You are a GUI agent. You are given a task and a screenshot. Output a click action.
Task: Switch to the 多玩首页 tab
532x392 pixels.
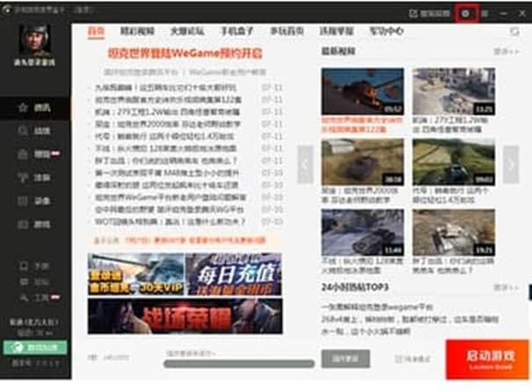coord(287,32)
